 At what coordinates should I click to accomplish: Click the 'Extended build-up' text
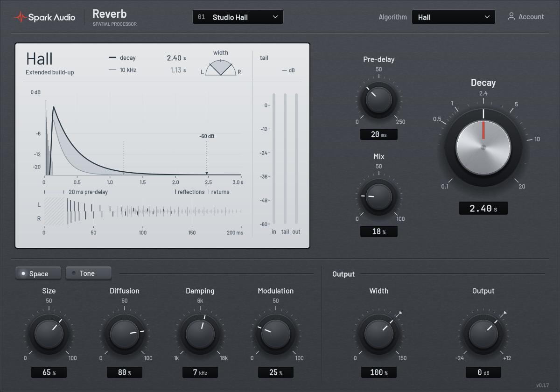tap(50, 72)
